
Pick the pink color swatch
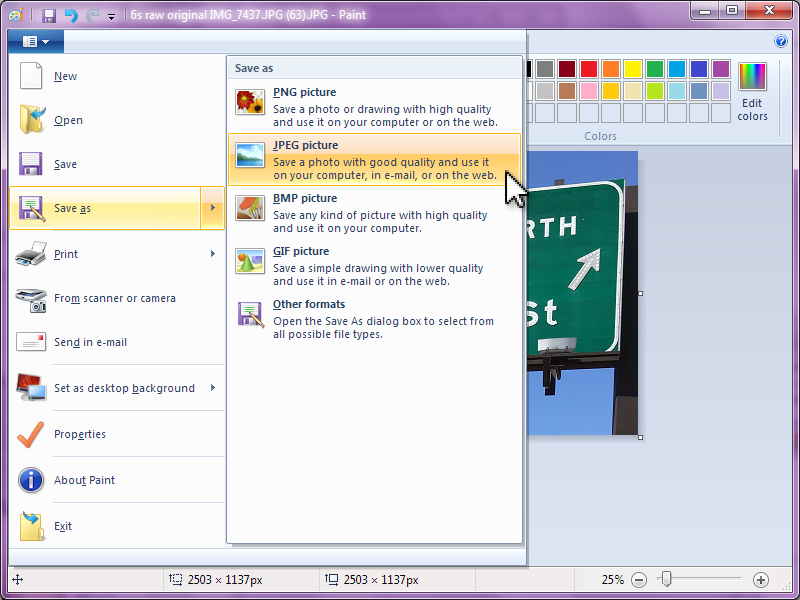(589, 91)
